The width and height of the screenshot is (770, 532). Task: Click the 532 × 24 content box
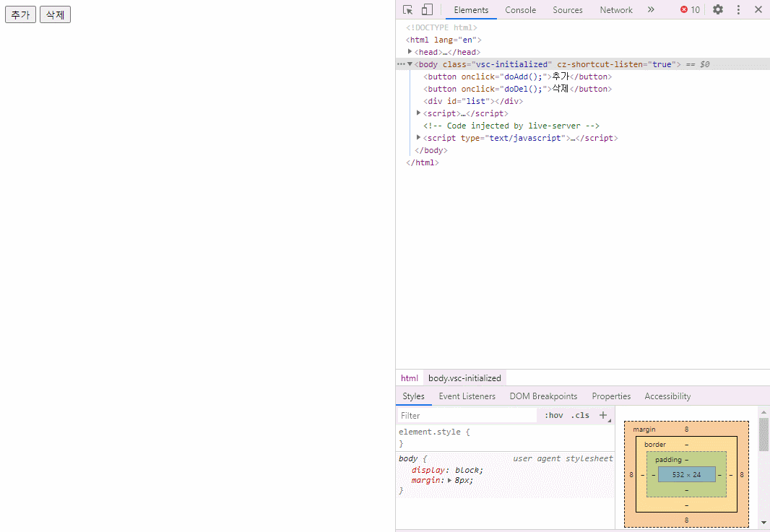686,474
